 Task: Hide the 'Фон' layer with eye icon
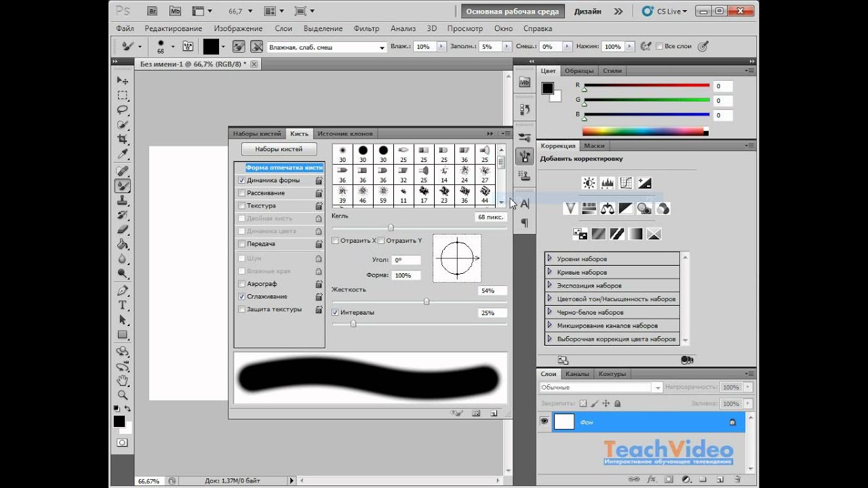click(x=544, y=422)
